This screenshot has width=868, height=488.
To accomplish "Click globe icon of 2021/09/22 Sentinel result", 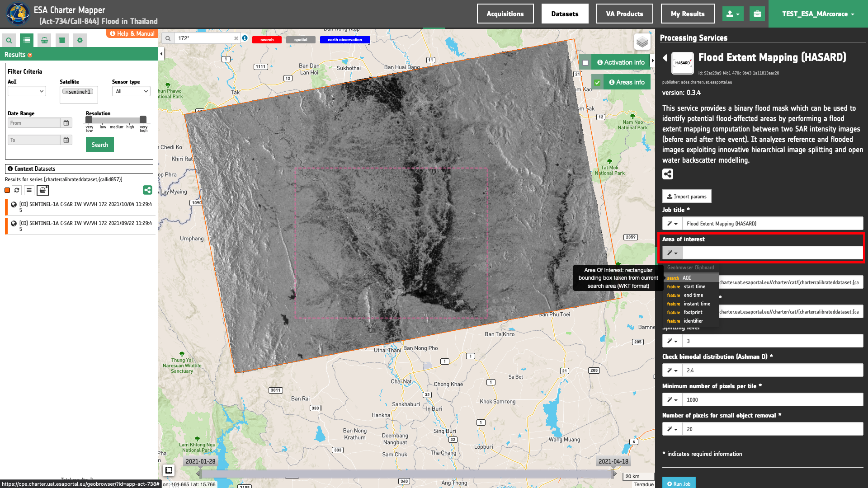I will pyautogui.click(x=14, y=223).
